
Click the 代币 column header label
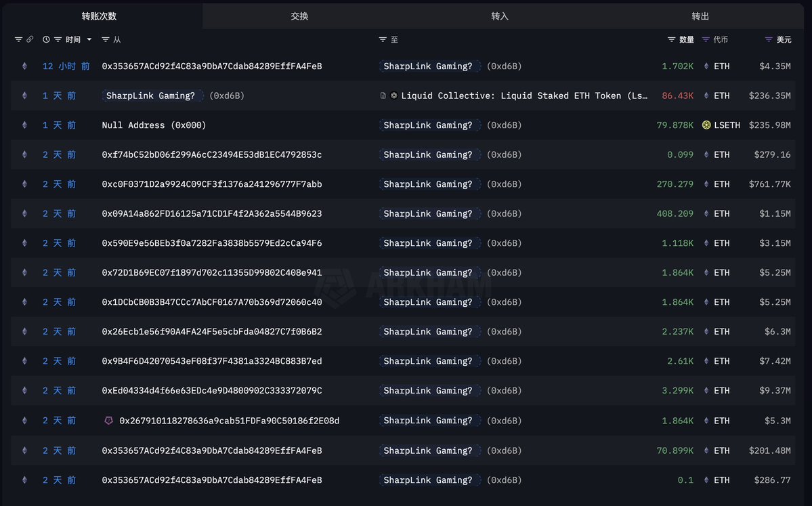[x=721, y=39]
